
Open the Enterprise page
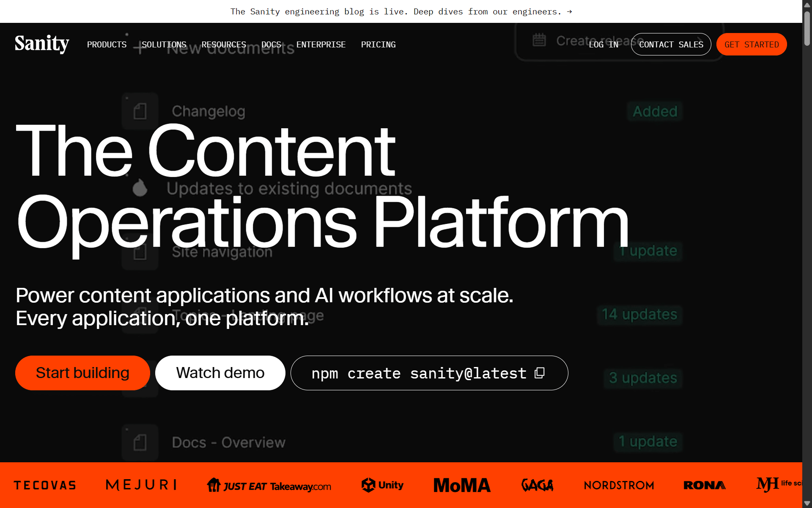pos(321,44)
